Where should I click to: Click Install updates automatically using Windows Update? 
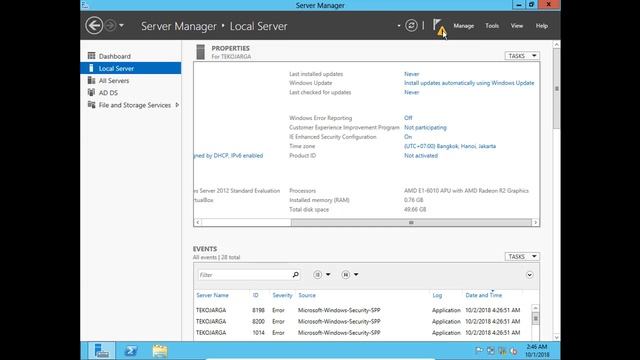point(469,83)
